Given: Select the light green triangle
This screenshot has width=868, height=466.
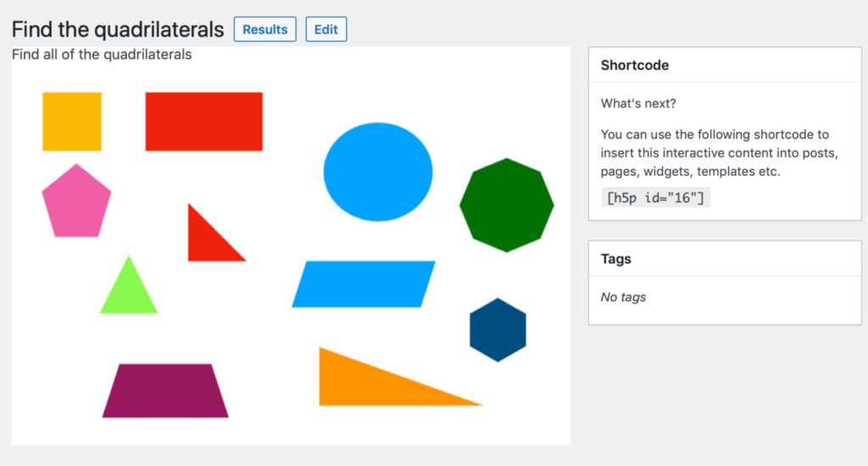Looking at the screenshot, I should pos(129,293).
